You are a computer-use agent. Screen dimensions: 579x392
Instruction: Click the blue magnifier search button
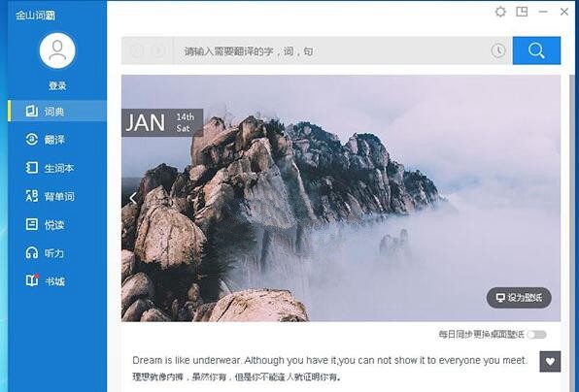point(536,50)
